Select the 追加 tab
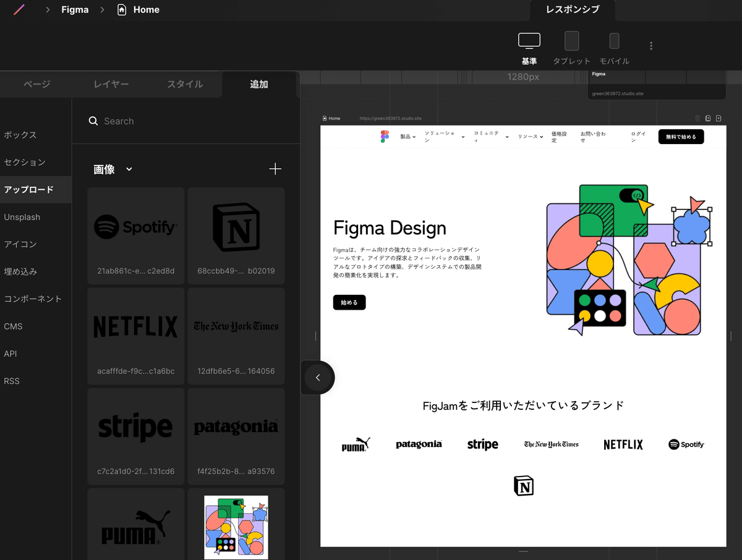The image size is (742, 560). [259, 84]
